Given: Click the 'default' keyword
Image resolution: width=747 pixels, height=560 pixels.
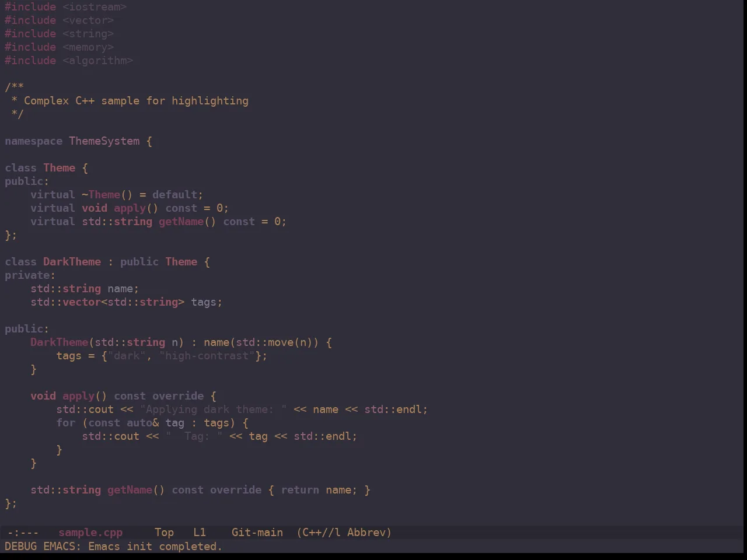Looking at the screenshot, I should click(174, 195).
